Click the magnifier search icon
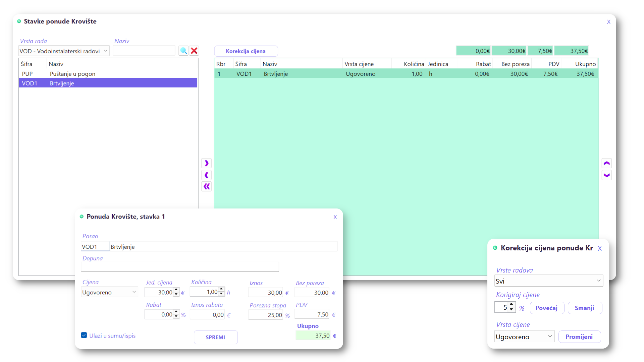 pos(183,51)
